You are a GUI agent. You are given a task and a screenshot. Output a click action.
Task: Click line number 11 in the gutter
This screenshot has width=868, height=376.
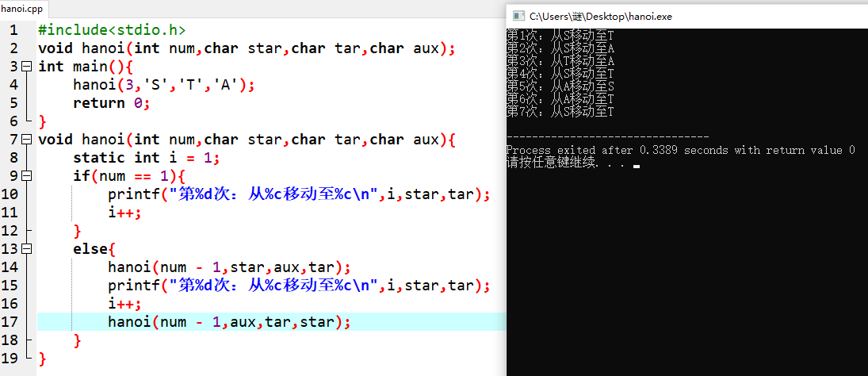(10, 213)
